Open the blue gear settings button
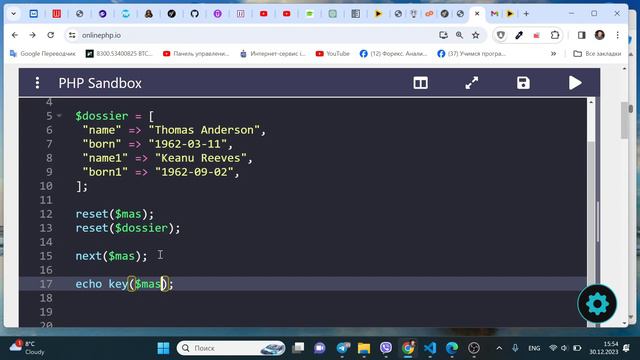640x360 pixels. click(597, 304)
